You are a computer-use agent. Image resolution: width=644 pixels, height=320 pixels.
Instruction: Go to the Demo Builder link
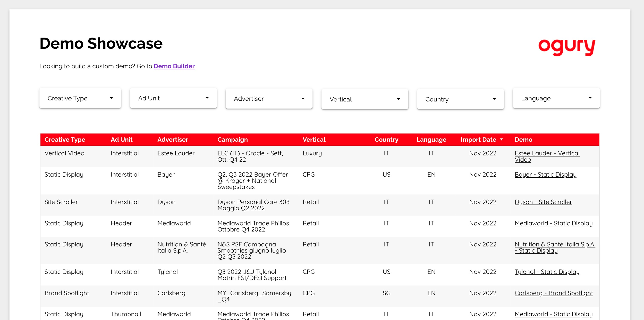(174, 66)
